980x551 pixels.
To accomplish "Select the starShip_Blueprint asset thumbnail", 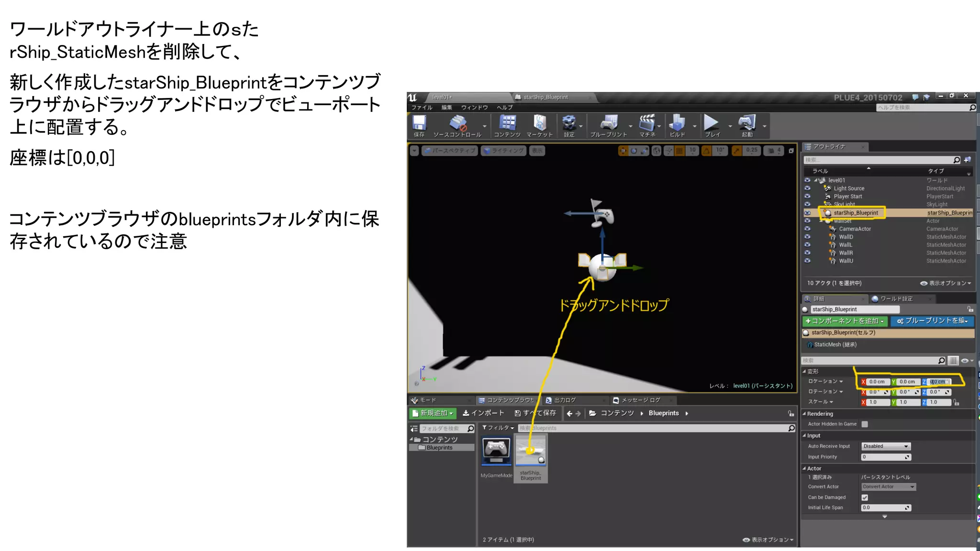I will point(531,451).
